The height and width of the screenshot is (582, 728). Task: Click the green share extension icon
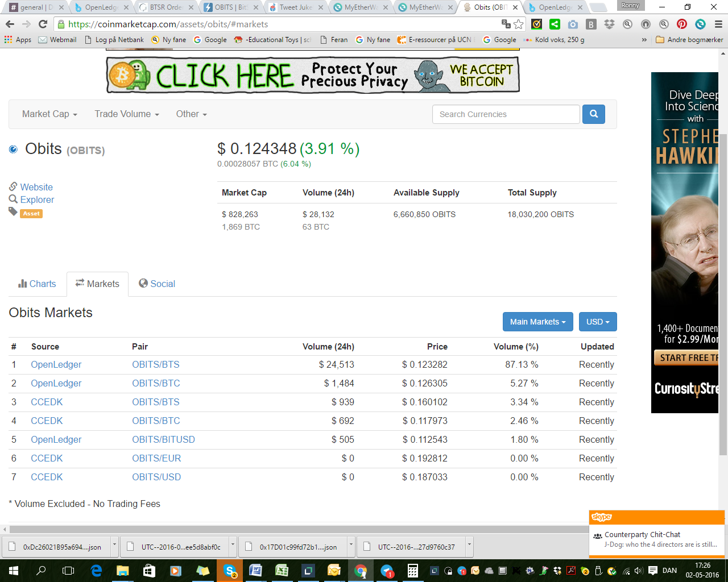coord(555,24)
